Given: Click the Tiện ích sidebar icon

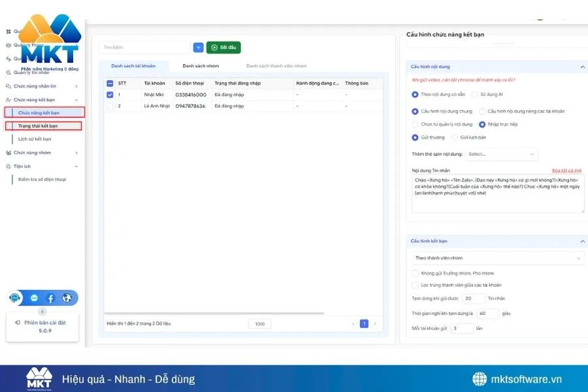Looking at the screenshot, I should [8, 167].
